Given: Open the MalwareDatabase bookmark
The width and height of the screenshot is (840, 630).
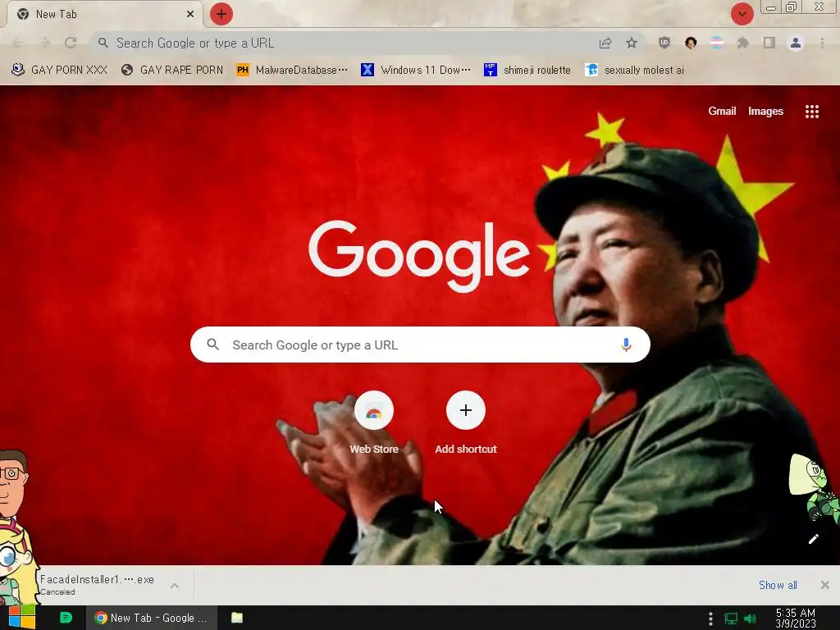Looking at the screenshot, I should 292,71.
